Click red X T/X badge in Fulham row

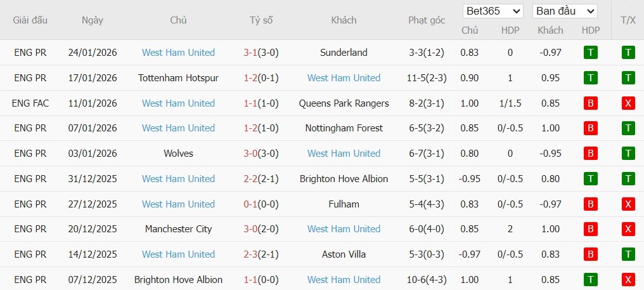pos(628,204)
